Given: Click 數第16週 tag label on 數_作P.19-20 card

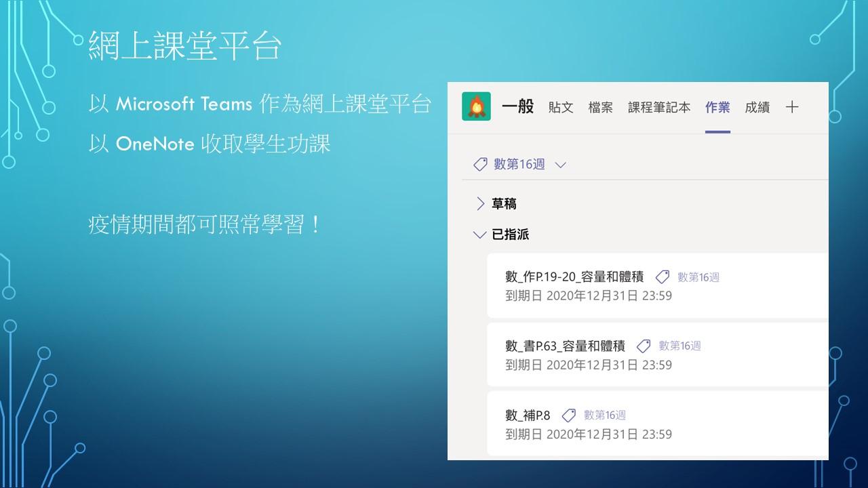Looking at the screenshot, I should click(698, 277).
